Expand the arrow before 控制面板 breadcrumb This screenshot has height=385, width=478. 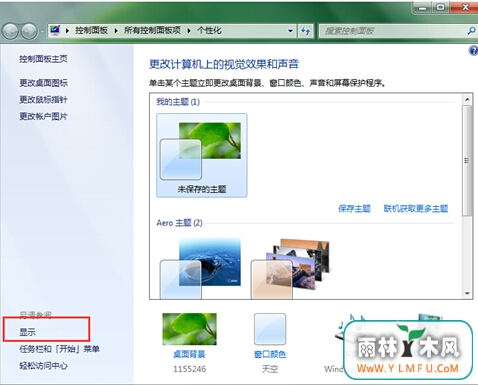(x=67, y=31)
